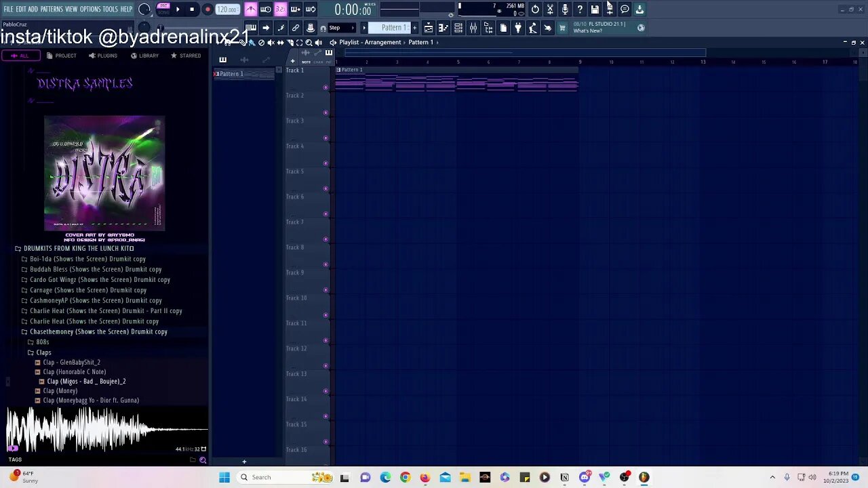Toggle the link chain icon

pos(296,28)
